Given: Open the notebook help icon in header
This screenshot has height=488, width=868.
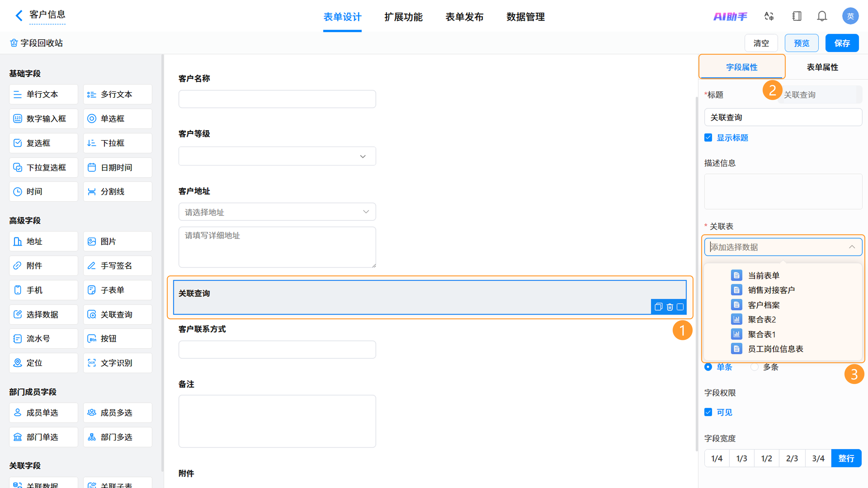Looking at the screenshot, I should [x=797, y=16].
